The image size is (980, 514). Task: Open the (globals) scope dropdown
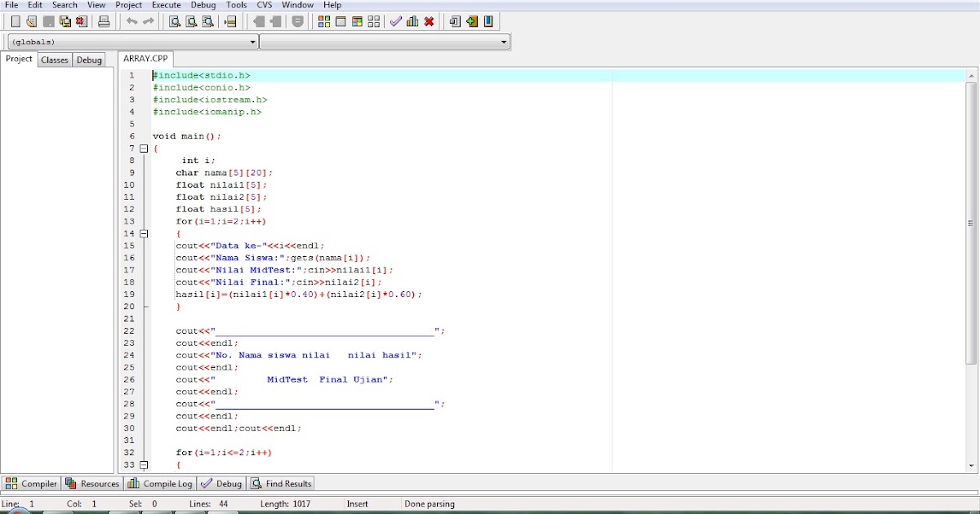pyautogui.click(x=132, y=41)
